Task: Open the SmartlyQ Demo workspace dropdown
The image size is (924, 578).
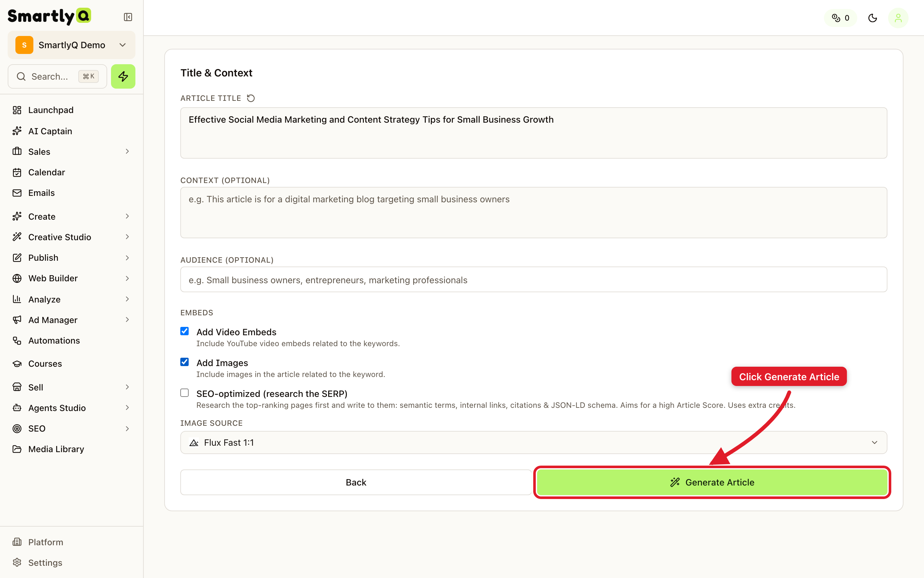Action: (x=72, y=45)
